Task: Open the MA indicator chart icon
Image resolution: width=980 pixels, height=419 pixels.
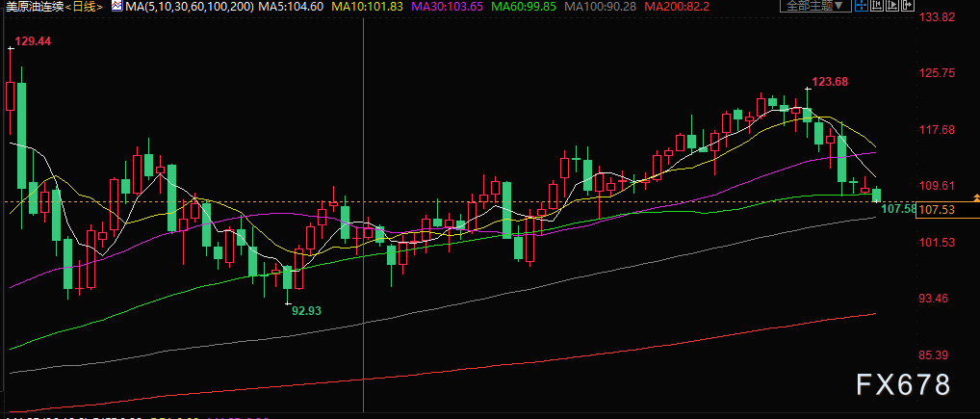Action: (116, 7)
